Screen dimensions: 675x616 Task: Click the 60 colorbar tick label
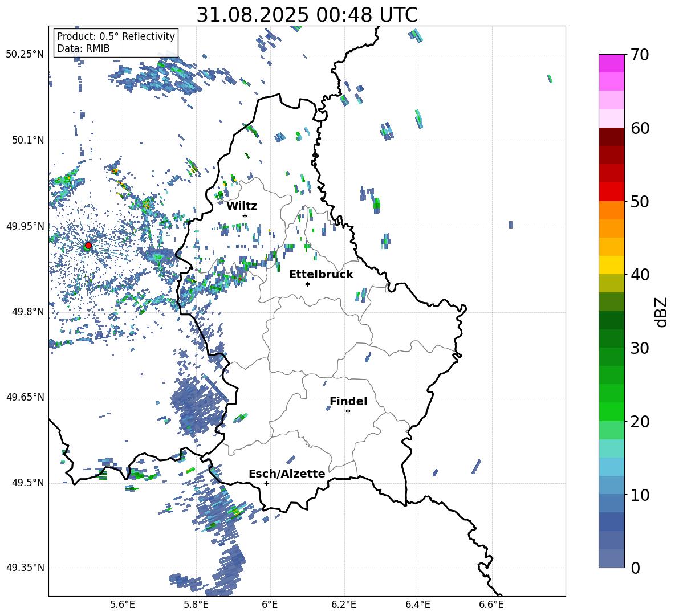[x=640, y=128]
